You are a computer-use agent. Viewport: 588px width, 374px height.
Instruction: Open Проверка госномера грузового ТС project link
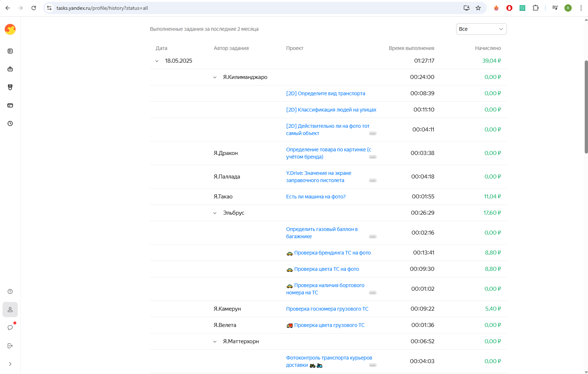327,309
